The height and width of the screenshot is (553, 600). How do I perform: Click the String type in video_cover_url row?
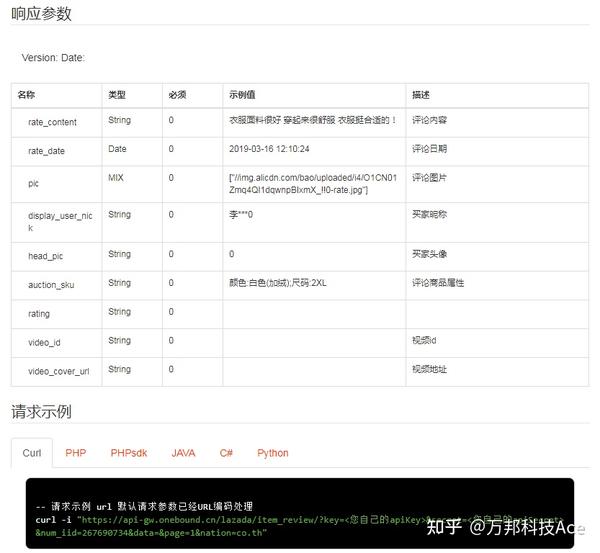pyautogui.click(x=119, y=369)
